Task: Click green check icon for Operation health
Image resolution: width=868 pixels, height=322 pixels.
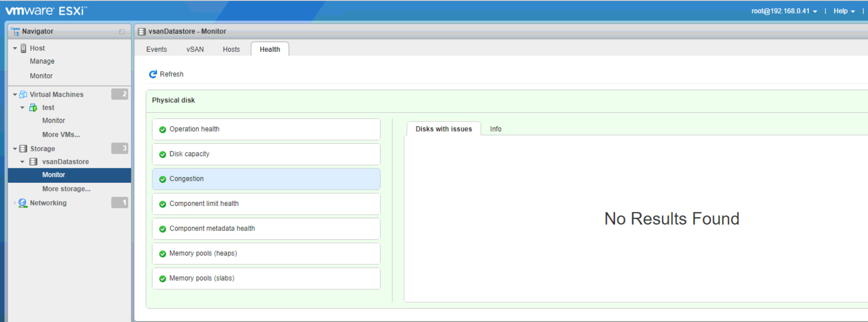Action: pyautogui.click(x=163, y=130)
